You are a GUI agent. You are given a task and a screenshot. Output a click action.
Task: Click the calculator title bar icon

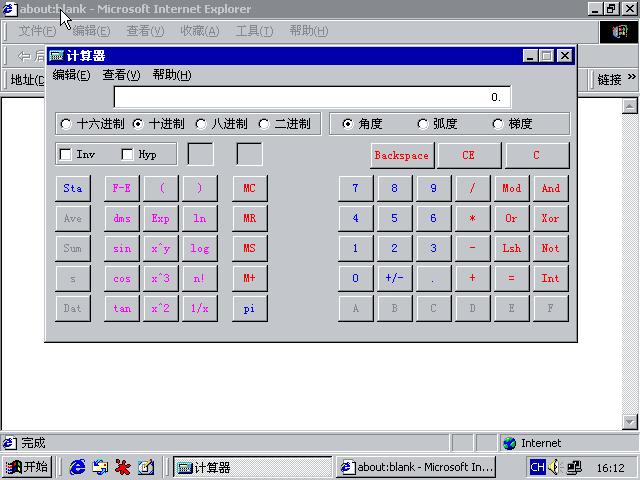pos(56,56)
